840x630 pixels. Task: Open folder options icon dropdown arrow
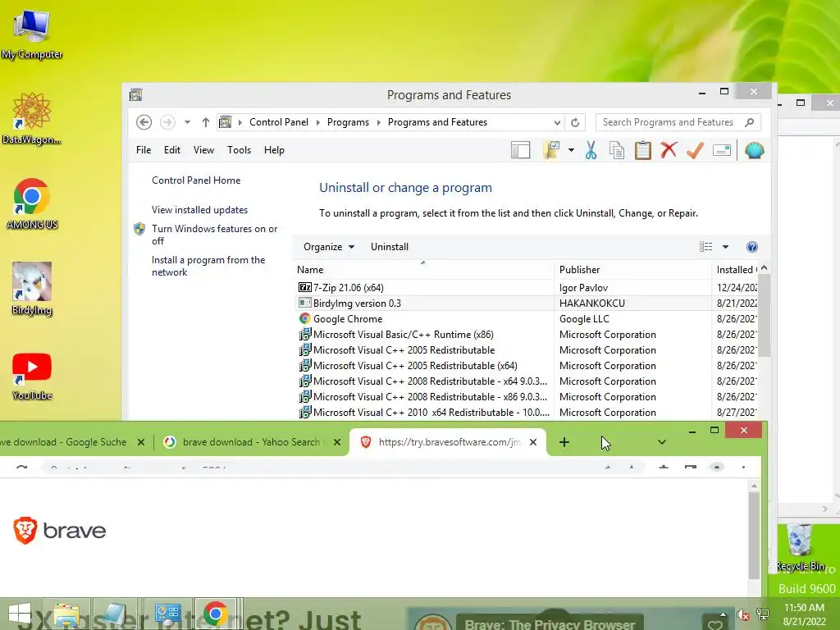[571, 151]
